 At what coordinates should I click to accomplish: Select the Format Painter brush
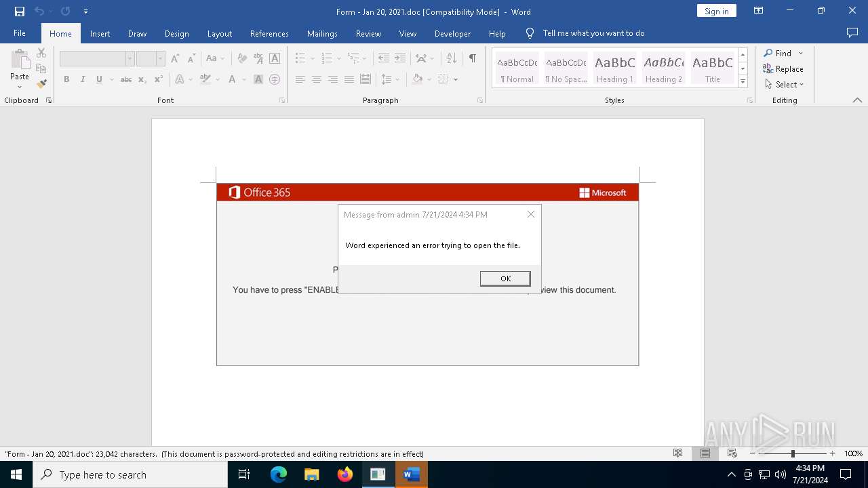(x=41, y=84)
